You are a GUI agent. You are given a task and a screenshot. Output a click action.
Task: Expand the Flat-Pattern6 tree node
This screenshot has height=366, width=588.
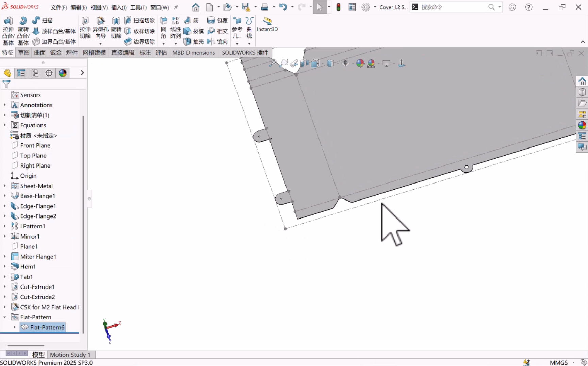coord(15,327)
